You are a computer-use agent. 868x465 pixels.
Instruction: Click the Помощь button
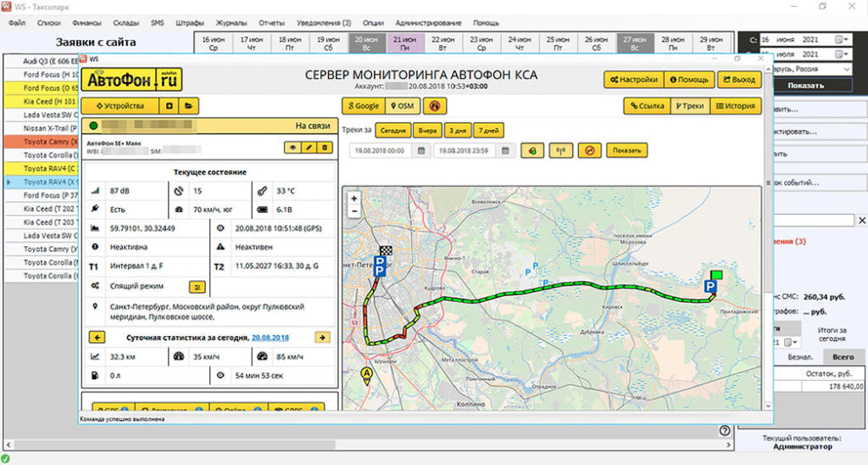click(689, 79)
